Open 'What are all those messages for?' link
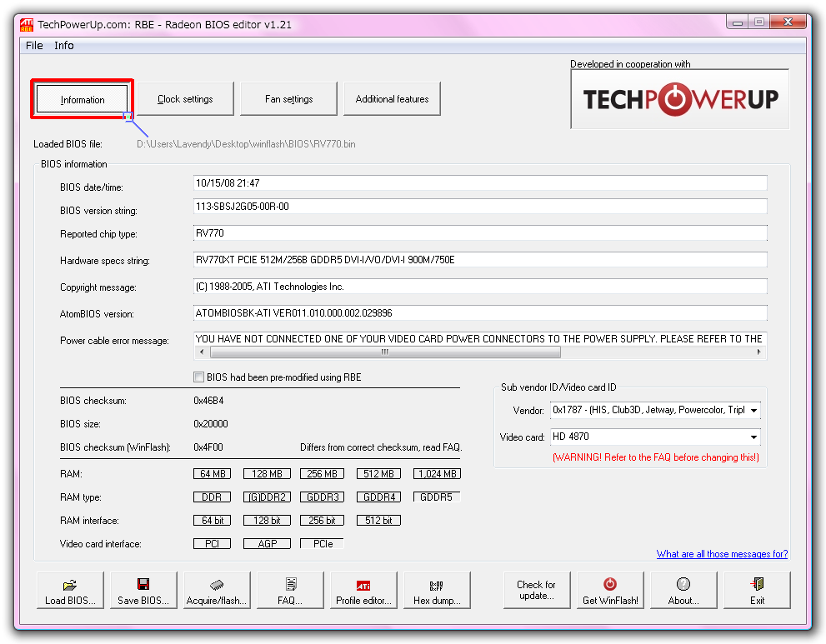This screenshot has height=644, width=826. click(722, 554)
